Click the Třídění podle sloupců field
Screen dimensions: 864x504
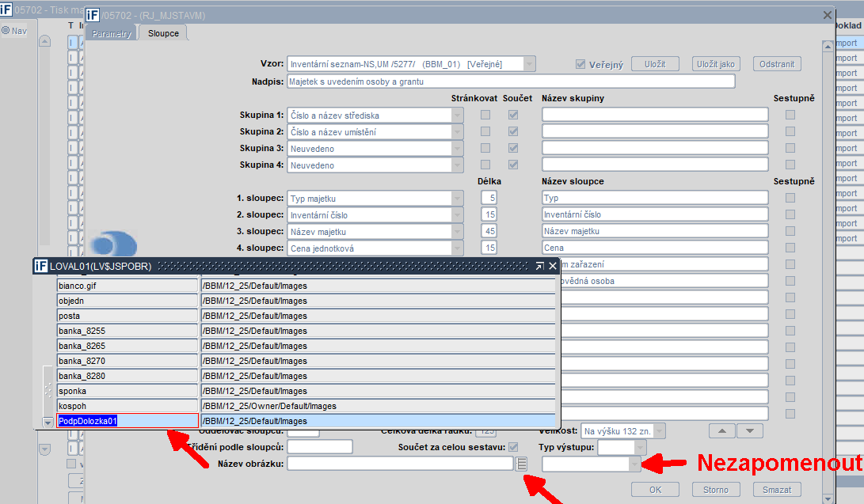[320, 447]
